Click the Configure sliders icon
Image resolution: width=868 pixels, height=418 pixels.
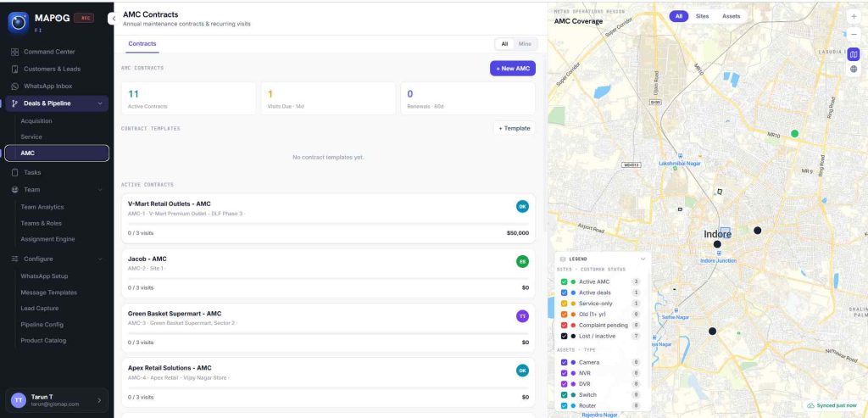click(x=15, y=259)
